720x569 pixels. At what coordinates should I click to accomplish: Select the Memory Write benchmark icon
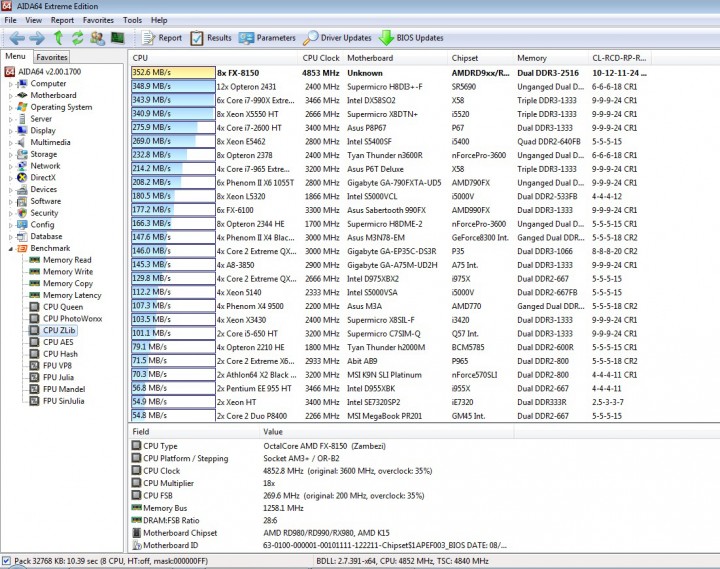point(34,271)
